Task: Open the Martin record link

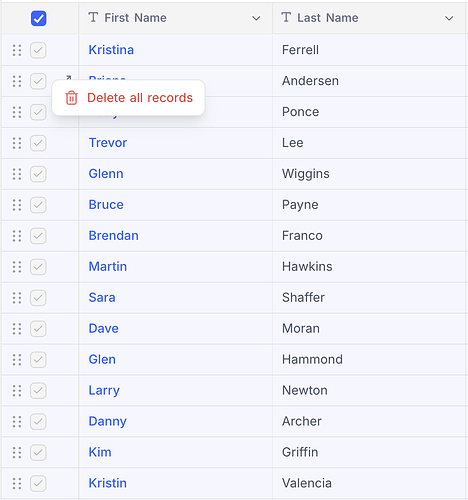Action: pyautogui.click(x=108, y=267)
